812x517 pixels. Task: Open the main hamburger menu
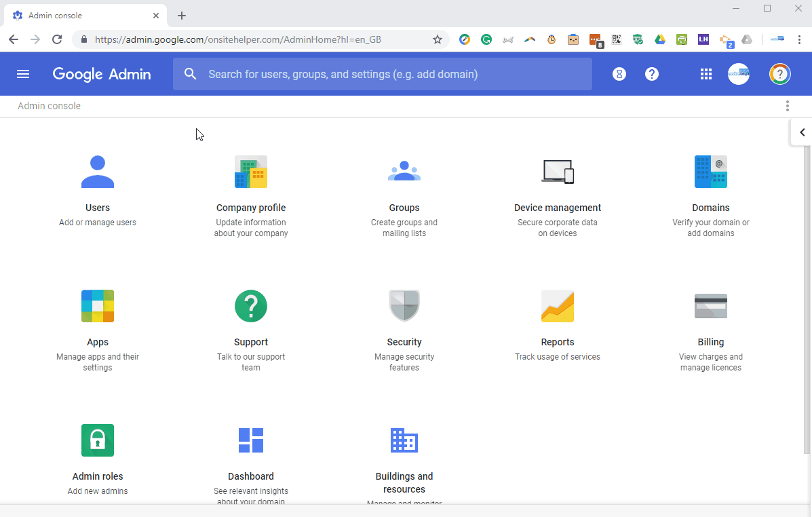coord(23,74)
